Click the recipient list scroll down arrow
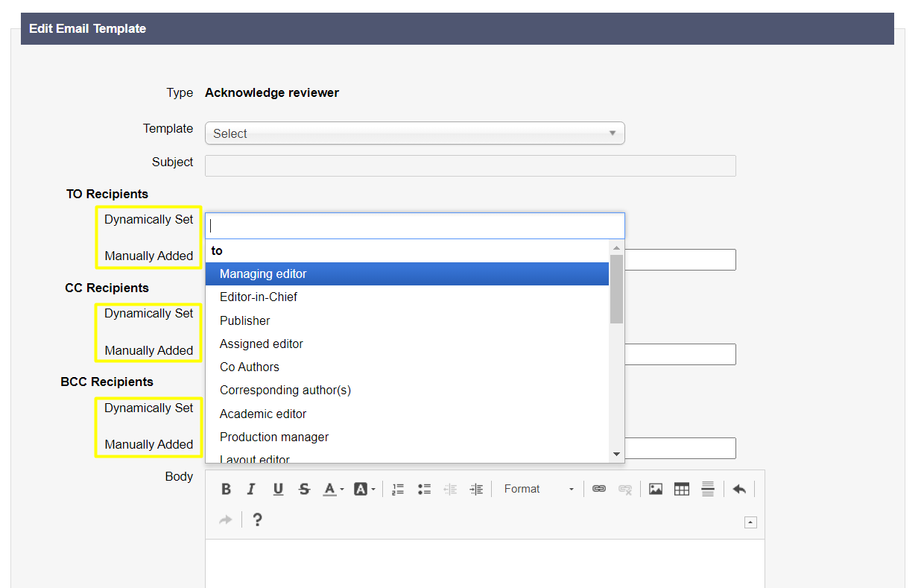This screenshot has height=588, width=924. pos(616,454)
